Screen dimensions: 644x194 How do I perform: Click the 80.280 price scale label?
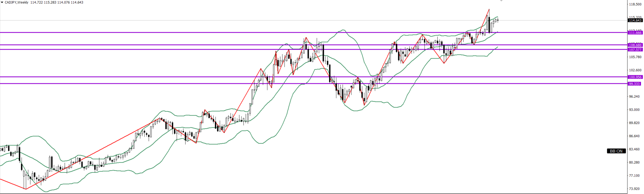coord(635,162)
